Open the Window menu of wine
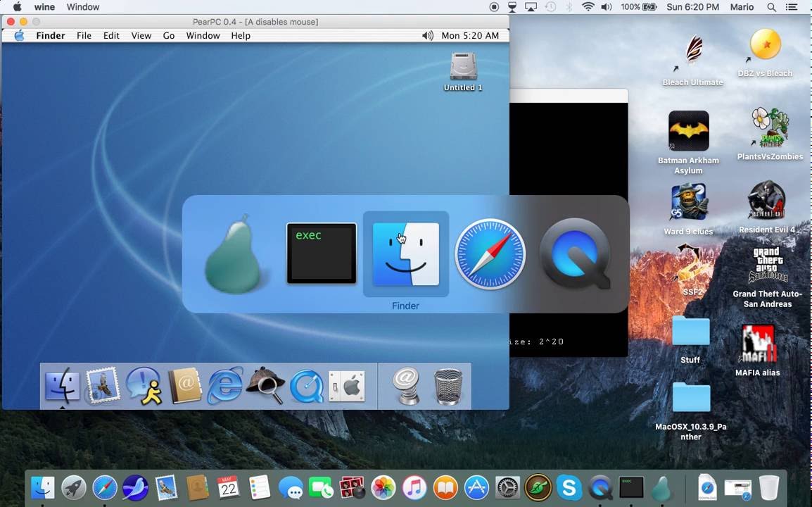Viewport: 812px width, 507px height. click(82, 7)
